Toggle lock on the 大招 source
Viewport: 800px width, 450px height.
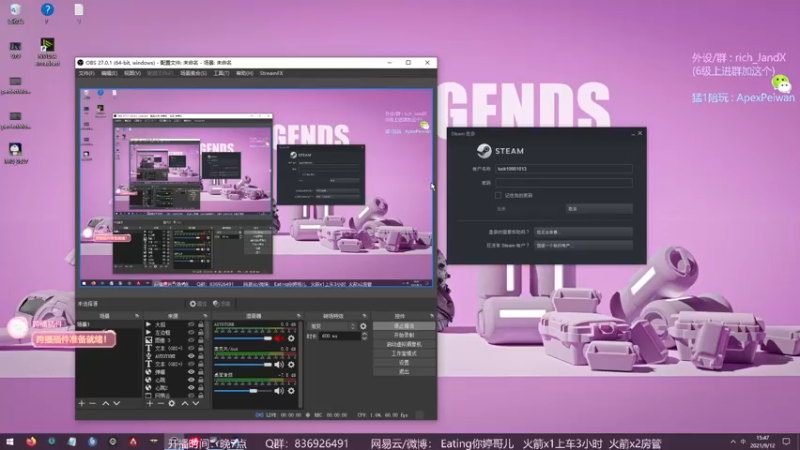(201, 324)
